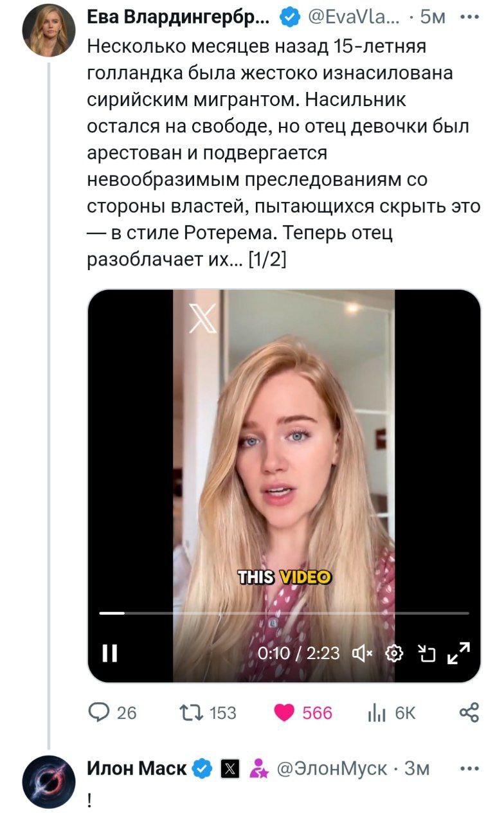Image resolution: width=504 pixels, height=823 pixels.
Task: View tweet analytics showing 6K views
Action: [392, 712]
